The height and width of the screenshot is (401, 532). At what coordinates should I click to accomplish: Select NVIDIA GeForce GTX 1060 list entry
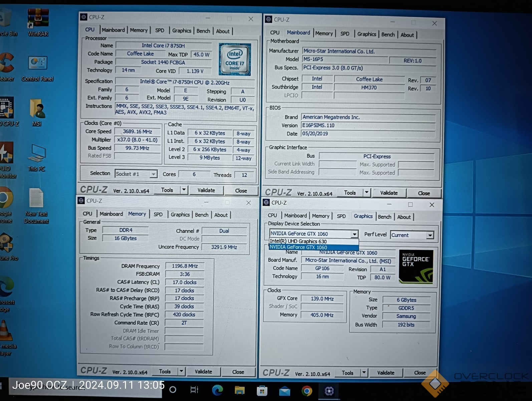tap(313, 247)
